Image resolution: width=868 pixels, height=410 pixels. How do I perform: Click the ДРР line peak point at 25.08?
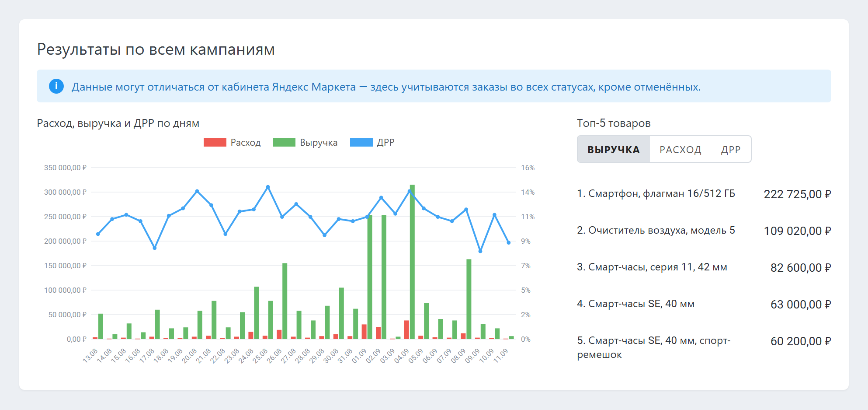268,187
